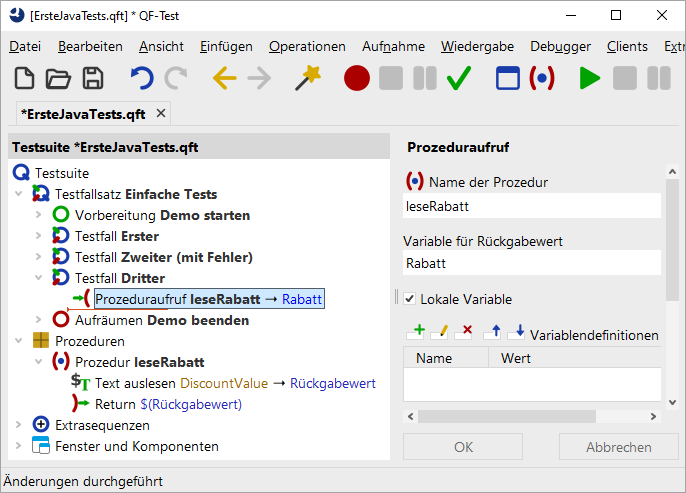
Task: Click scroll left arrow in details panel
Action: tap(410, 416)
